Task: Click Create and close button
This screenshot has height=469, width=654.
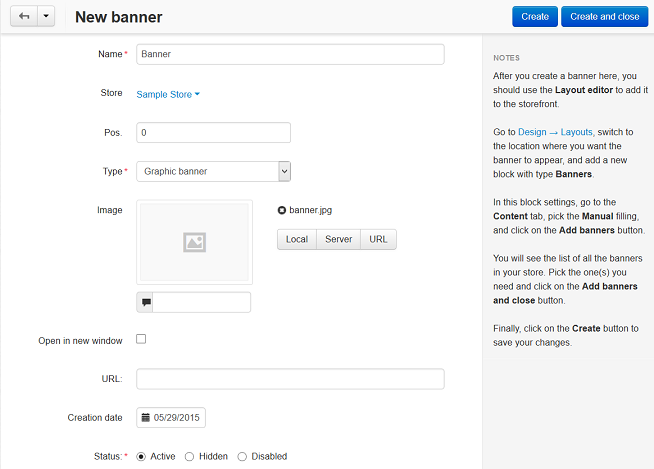Action: pos(604,17)
